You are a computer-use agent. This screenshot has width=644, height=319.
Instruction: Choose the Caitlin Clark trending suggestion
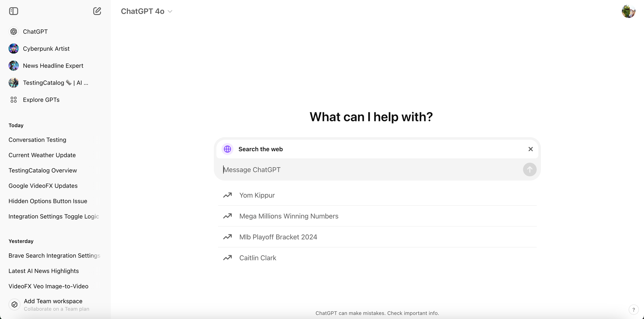pos(377,258)
